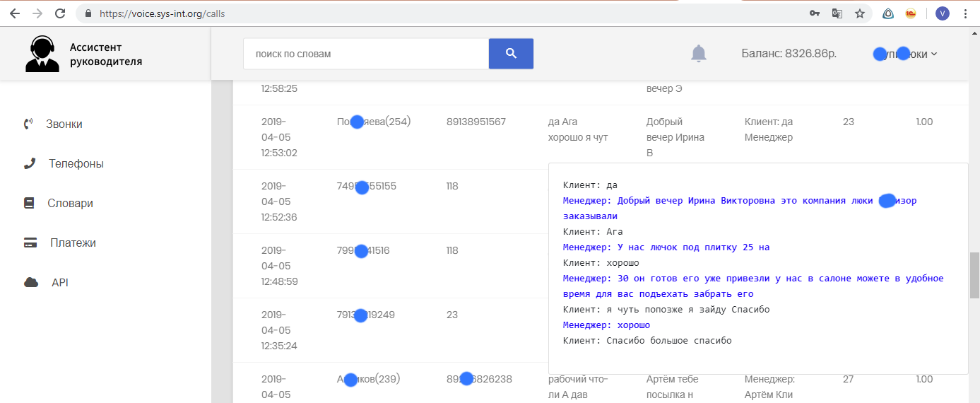Click the API cloud icon
The height and width of the screenshot is (403, 980).
click(30, 282)
